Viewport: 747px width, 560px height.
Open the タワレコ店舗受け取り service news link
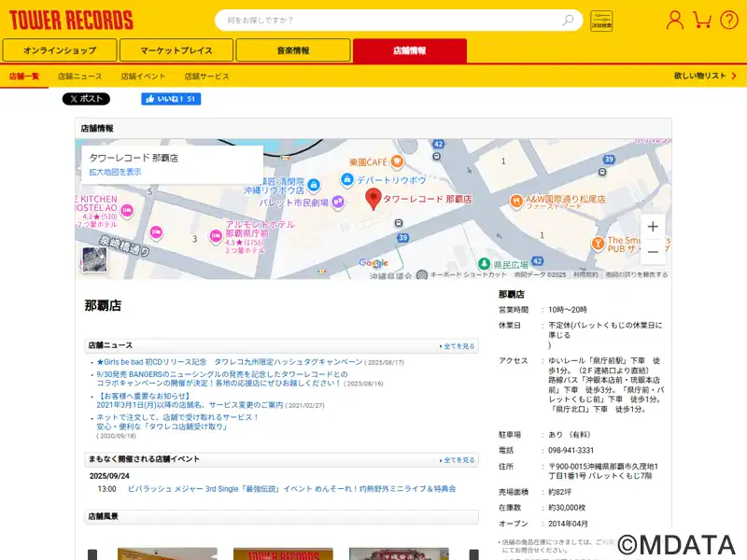click(177, 422)
